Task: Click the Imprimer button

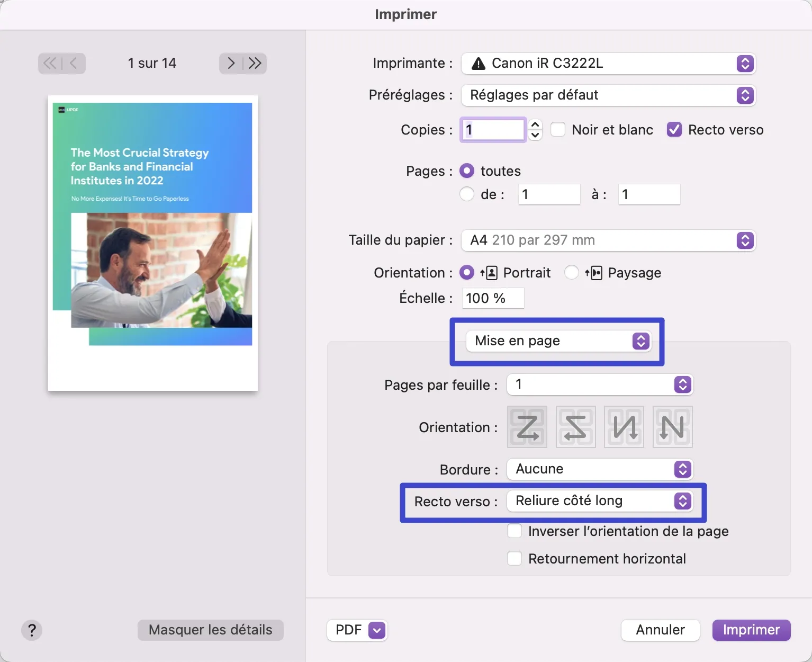Action: click(751, 630)
